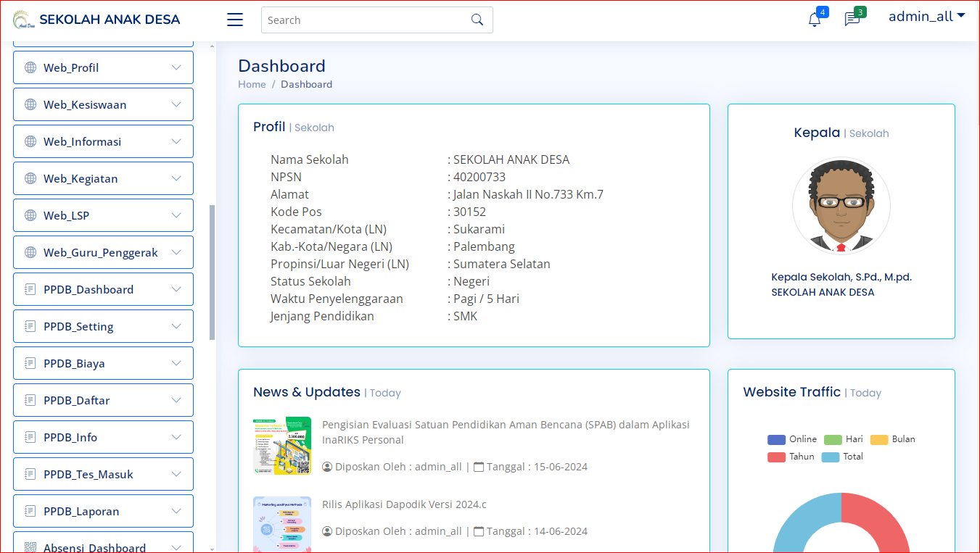Click the list icon beside PPDB_Biaya

point(30,363)
